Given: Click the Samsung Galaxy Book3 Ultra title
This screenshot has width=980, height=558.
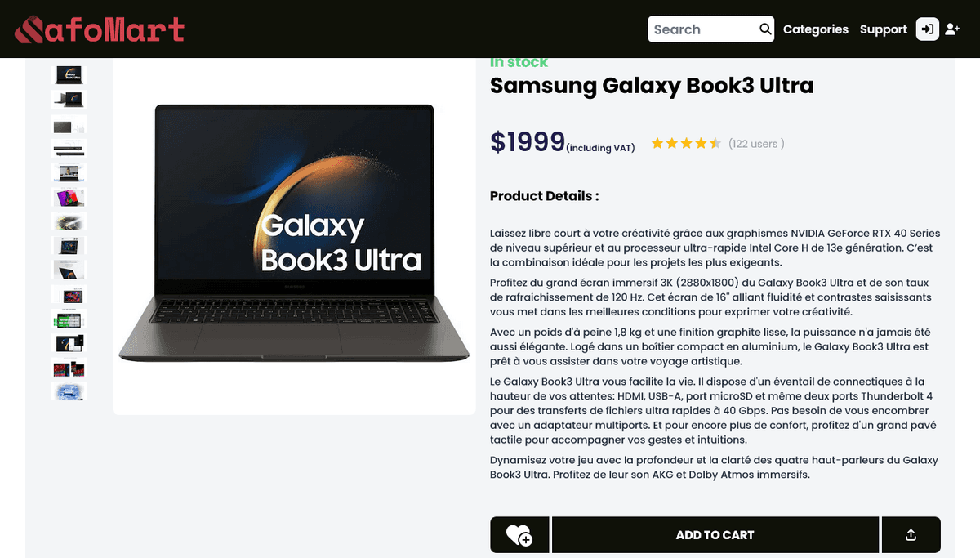Looking at the screenshot, I should (652, 85).
